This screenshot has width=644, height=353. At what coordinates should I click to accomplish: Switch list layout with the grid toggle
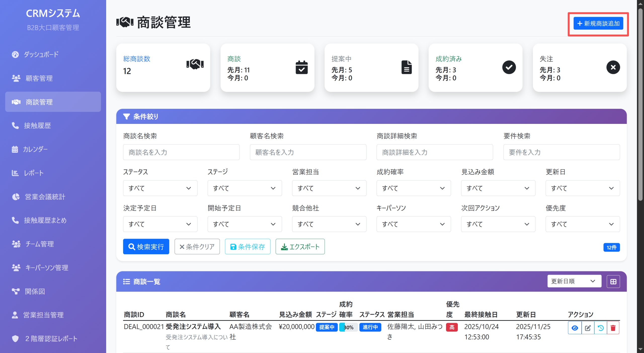pos(613,281)
